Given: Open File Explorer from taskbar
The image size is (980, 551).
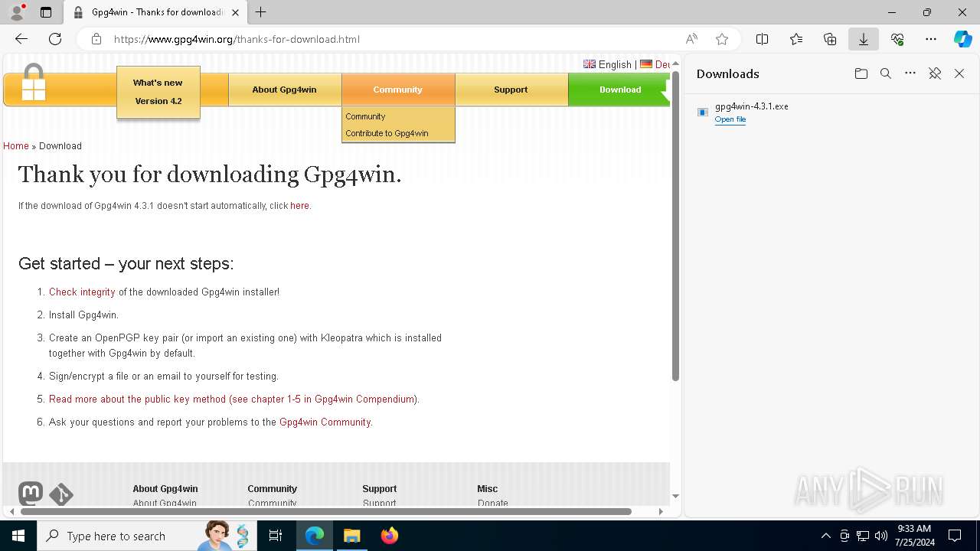Looking at the screenshot, I should point(351,536).
